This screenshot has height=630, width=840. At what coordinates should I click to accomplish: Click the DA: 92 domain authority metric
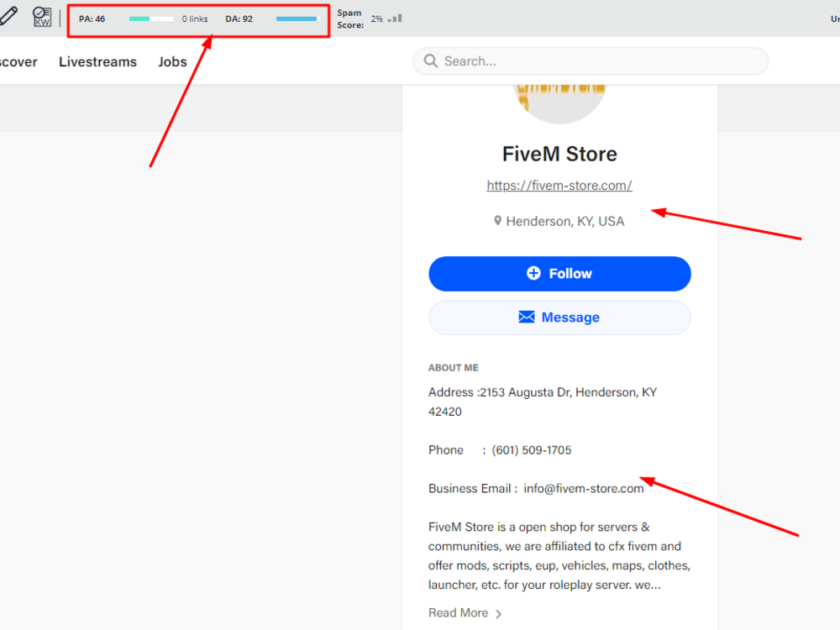(239, 18)
